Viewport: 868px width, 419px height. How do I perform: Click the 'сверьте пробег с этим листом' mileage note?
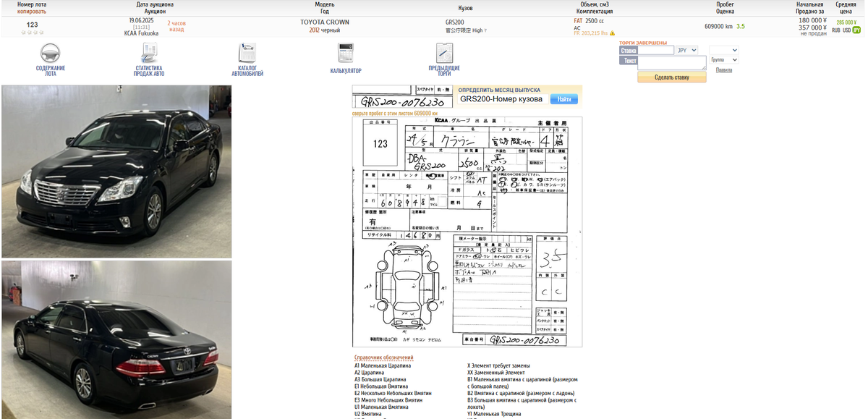395,113
